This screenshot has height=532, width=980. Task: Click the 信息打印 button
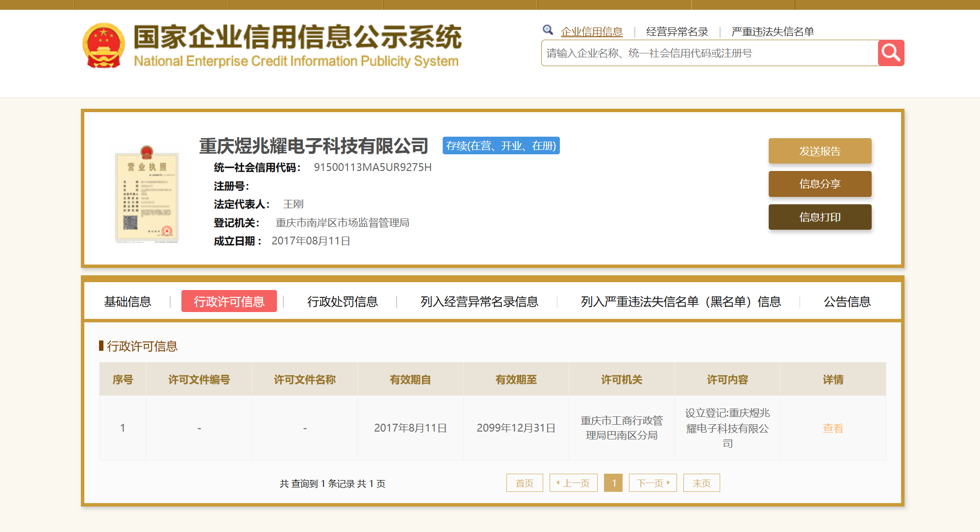pyautogui.click(x=820, y=217)
